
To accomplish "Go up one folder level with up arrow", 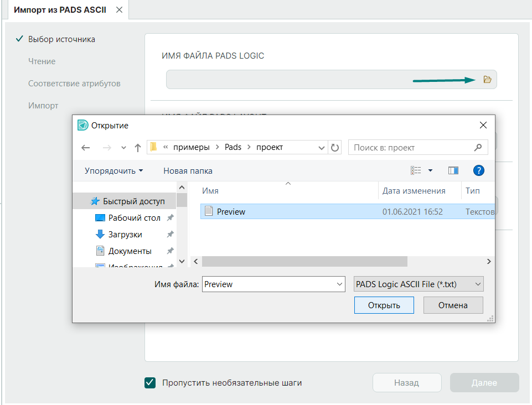I will coord(138,148).
